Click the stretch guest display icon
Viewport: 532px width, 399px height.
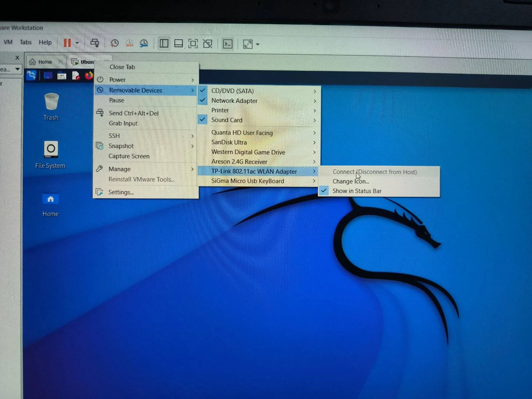tap(248, 44)
